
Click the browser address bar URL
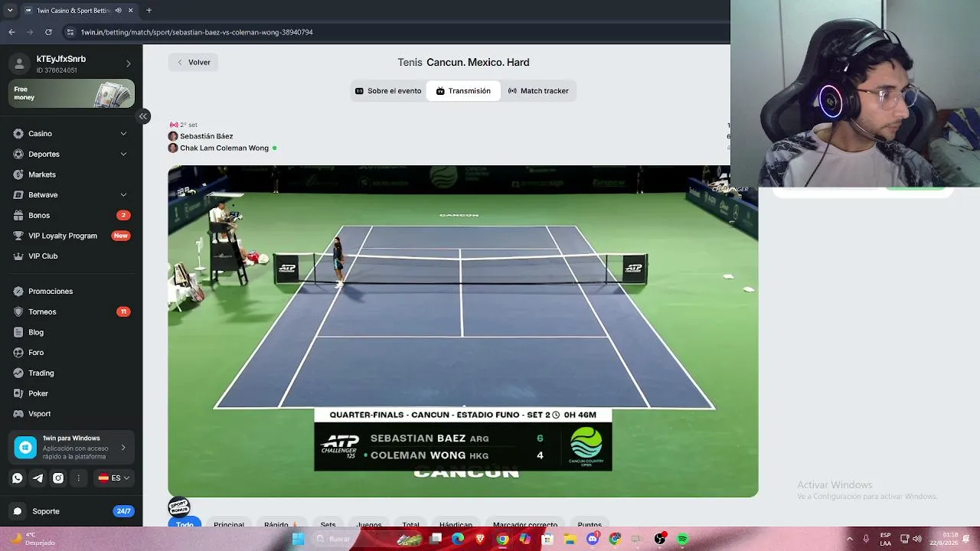coord(197,32)
